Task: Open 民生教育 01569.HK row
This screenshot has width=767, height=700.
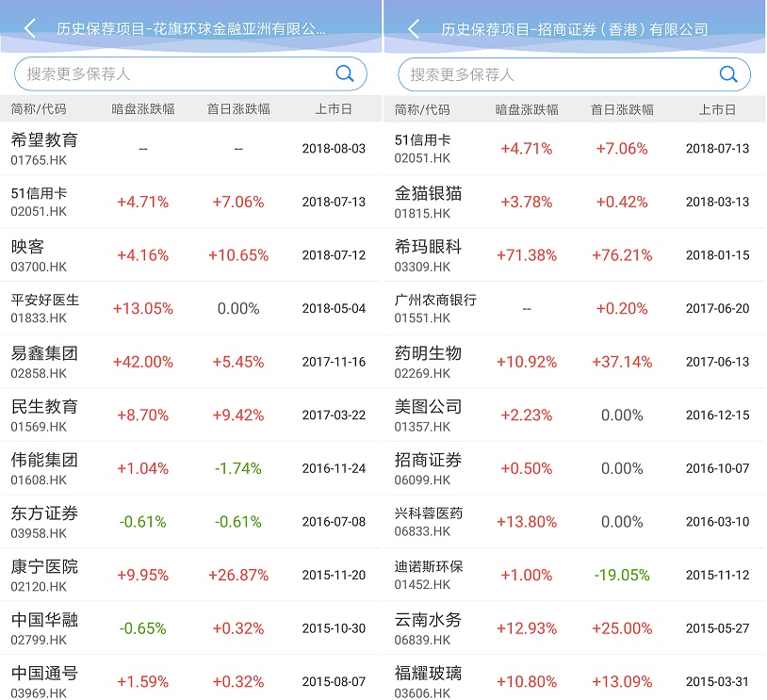Action: [x=190, y=415]
